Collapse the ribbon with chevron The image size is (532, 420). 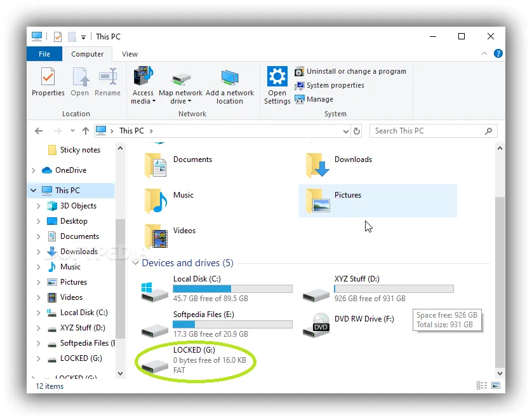coord(484,53)
